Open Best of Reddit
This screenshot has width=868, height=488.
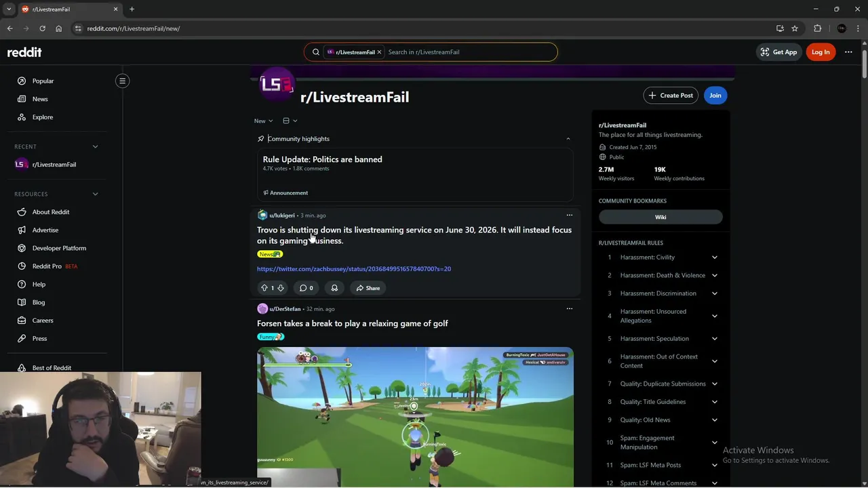(52, 368)
